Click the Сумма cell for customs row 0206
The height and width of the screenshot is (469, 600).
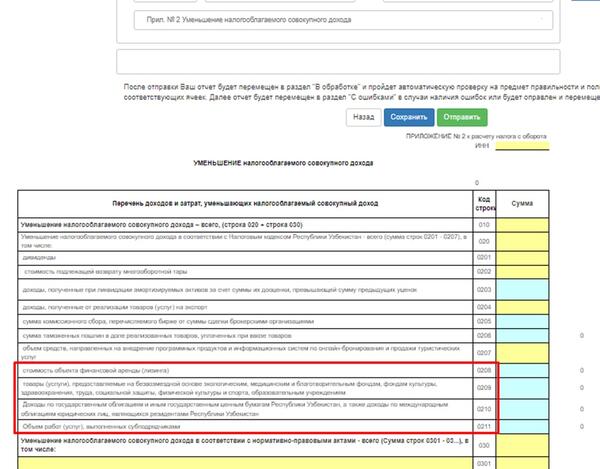pyautogui.click(x=523, y=336)
